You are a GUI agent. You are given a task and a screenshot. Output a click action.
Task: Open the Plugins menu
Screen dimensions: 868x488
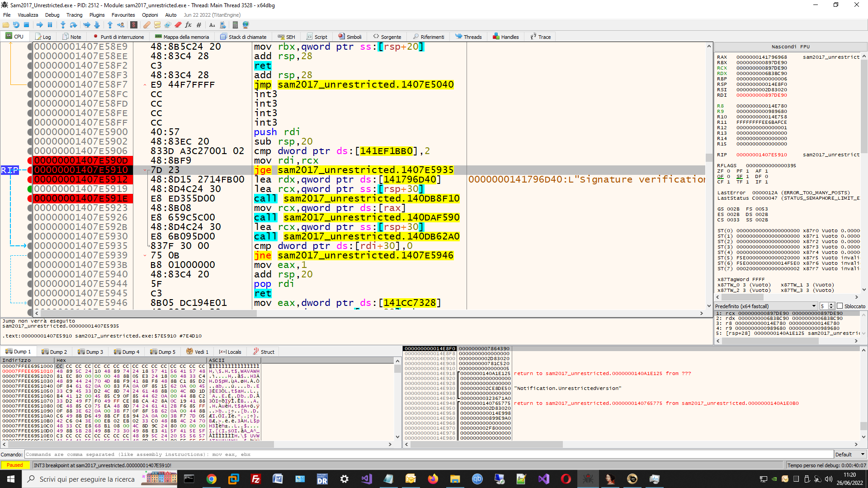tap(97, 15)
